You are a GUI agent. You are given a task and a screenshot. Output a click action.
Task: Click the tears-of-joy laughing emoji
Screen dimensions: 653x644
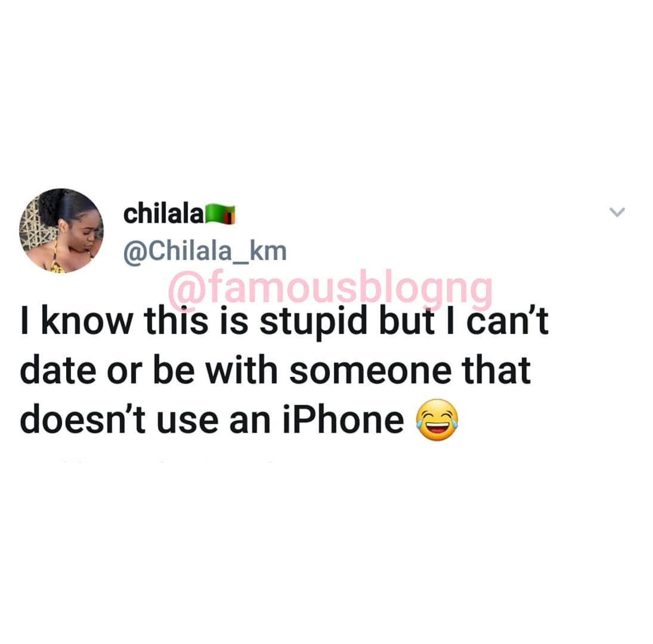click(437, 420)
